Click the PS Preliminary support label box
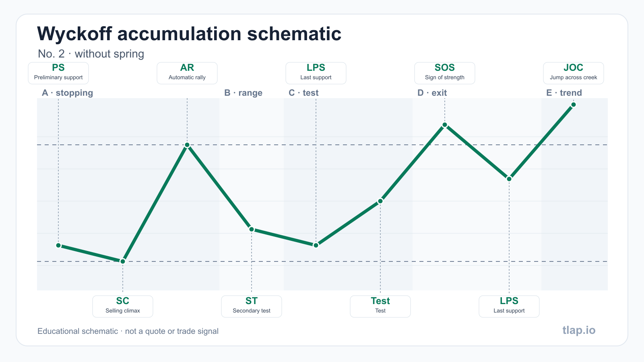Viewport: 644px width, 362px height. 58,73
